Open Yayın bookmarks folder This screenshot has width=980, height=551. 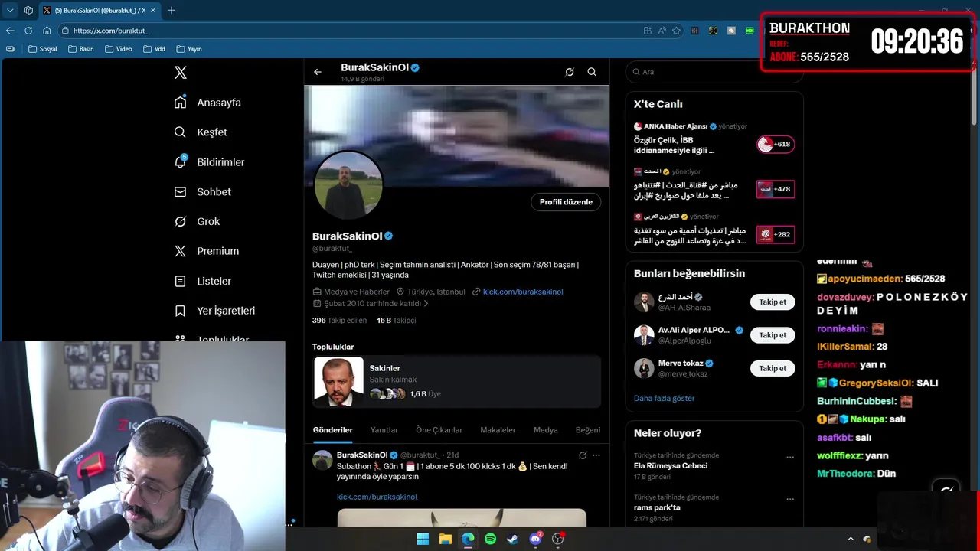[x=189, y=49]
